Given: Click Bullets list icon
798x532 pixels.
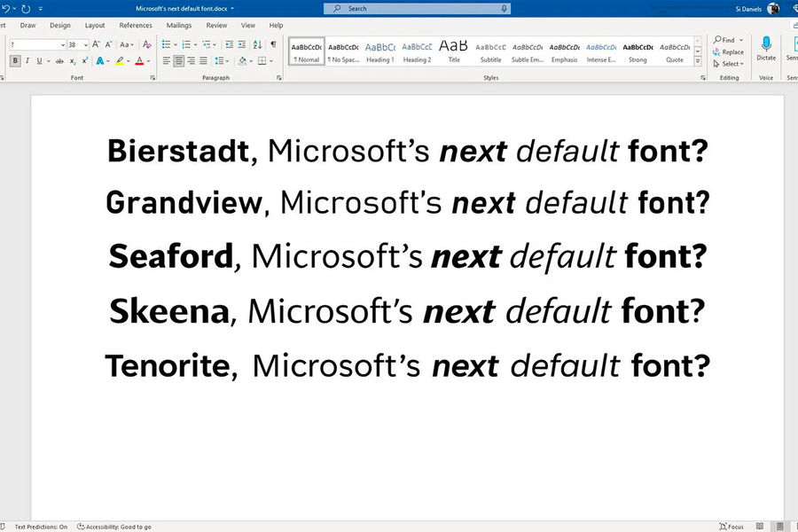Looking at the screenshot, I should (x=166, y=44).
